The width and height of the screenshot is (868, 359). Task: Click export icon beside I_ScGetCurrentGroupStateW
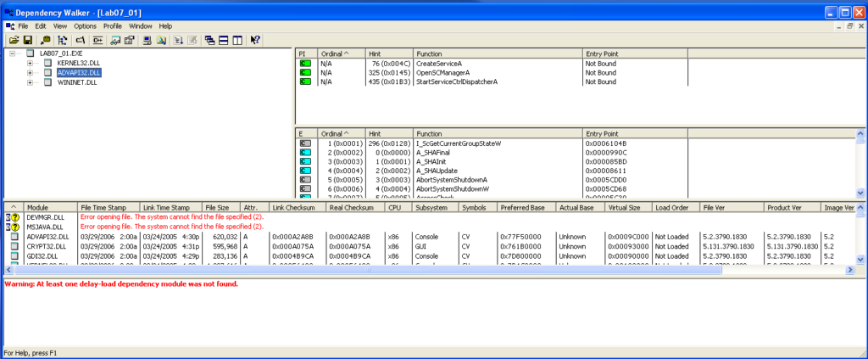click(304, 143)
